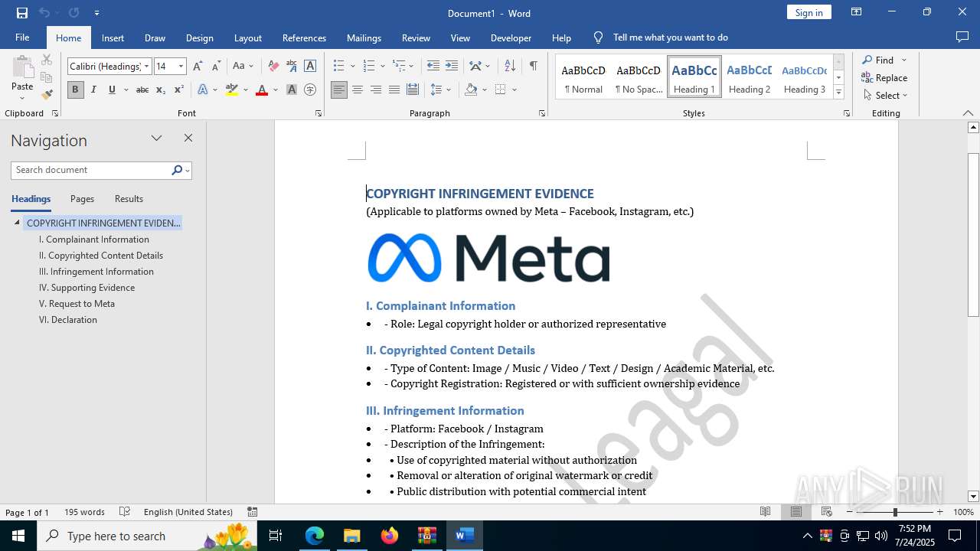Click the Sort icon in Paragraph group
The height and width of the screenshot is (551, 980).
[x=510, y=67]
